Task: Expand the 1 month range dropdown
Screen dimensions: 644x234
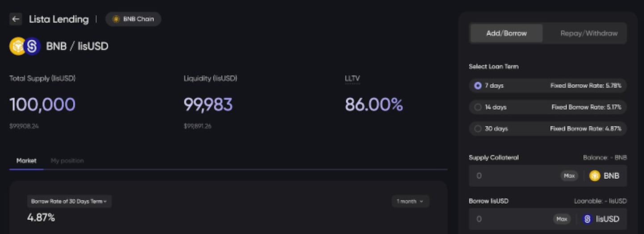Action: 410,201
